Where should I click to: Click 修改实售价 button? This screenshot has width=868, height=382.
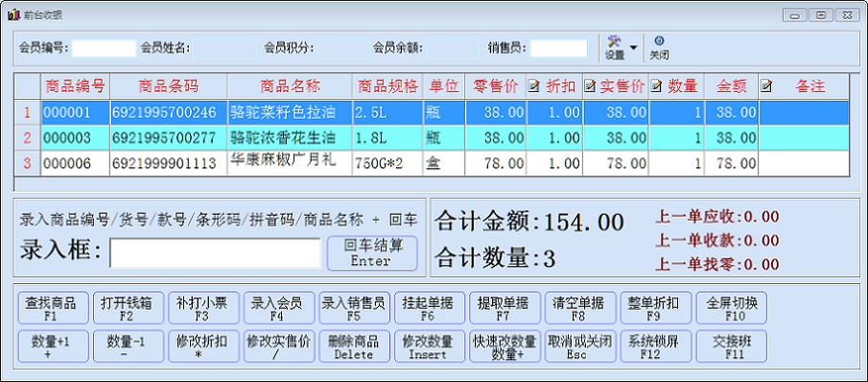279,346
